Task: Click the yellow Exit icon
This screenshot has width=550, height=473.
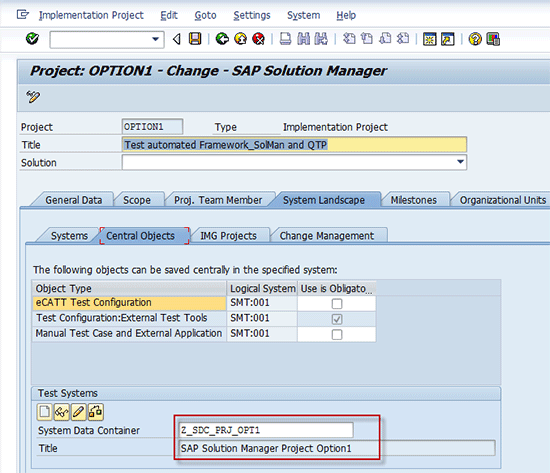Action: 241,39
